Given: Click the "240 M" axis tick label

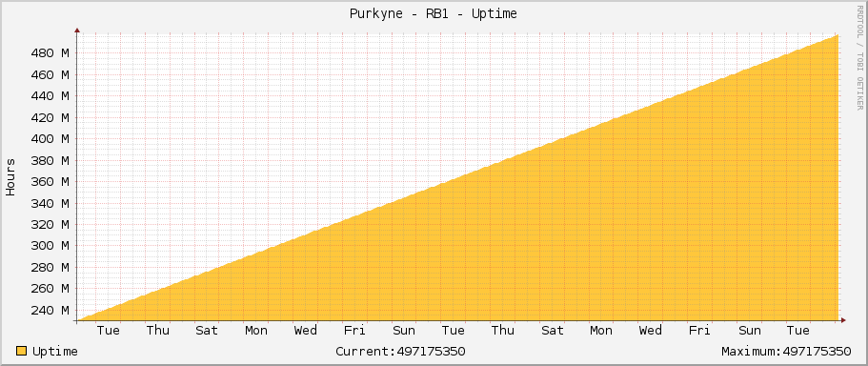Looking at the screenshot, I should (x=50, y=310).
